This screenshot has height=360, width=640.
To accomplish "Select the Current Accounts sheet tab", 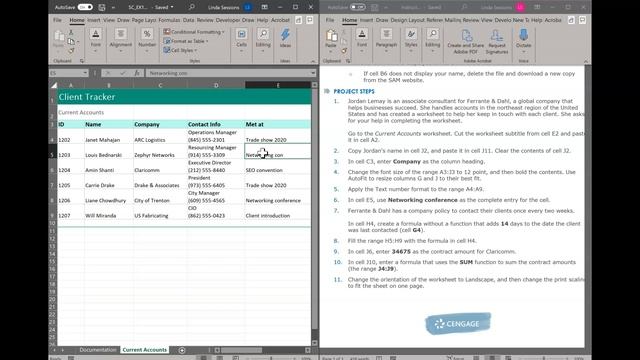I will click(144, 350).
